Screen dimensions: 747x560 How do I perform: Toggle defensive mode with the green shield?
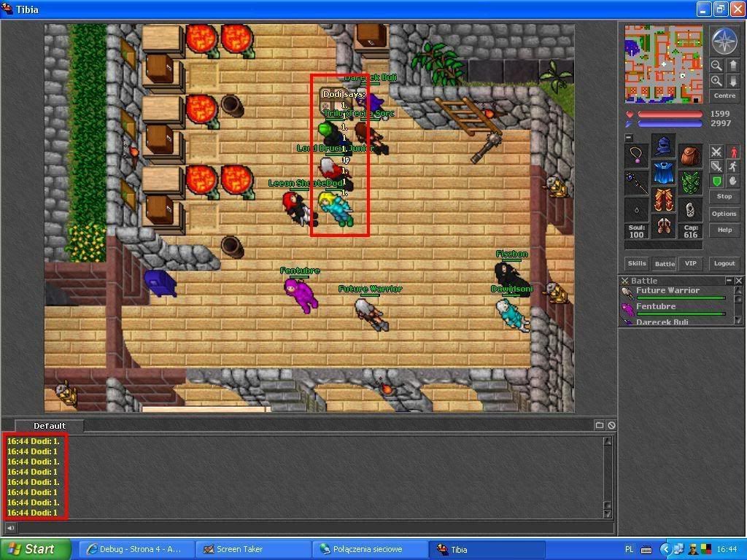(716, 181)
